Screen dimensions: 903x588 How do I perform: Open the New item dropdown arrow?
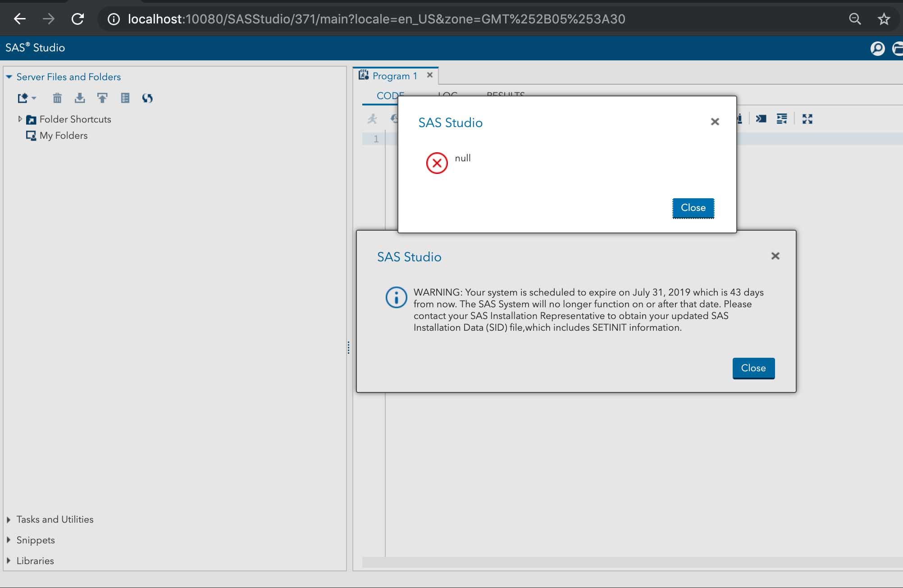(34, 98)
